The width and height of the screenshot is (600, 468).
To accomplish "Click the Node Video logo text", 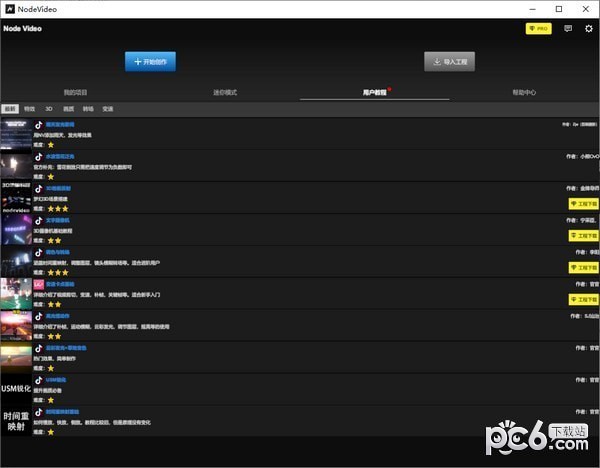I will [x=22, y=28].
